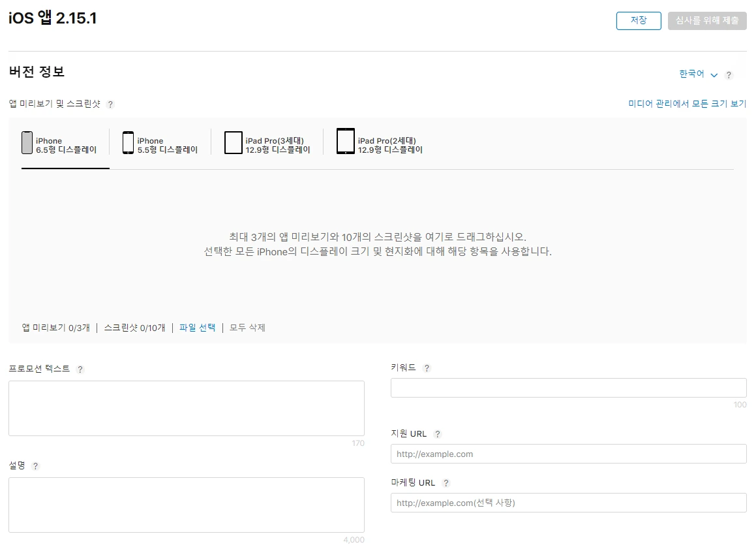Click the iPad Pro(2세대) device icon

coord(345,142)
